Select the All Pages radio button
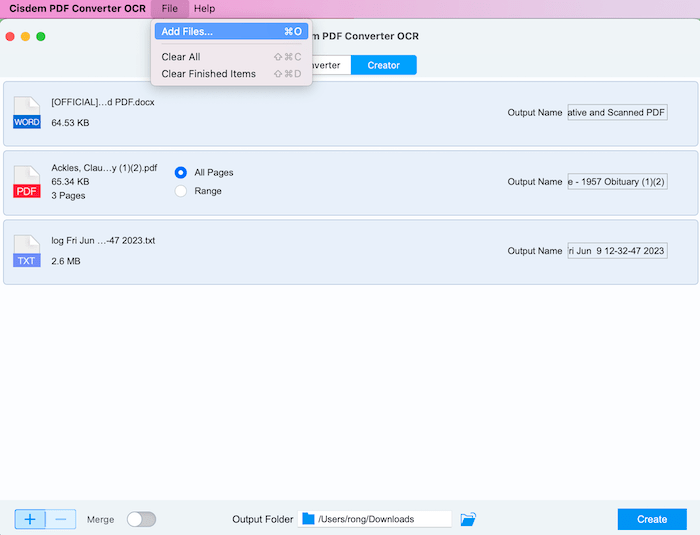 pyautogui.click(x=181, y=172)
